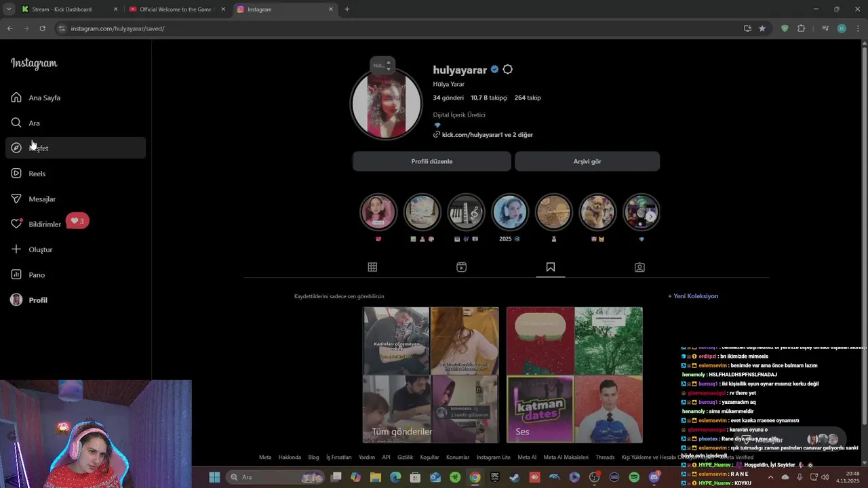Switch to tagged photos tab

click(639, 267)
